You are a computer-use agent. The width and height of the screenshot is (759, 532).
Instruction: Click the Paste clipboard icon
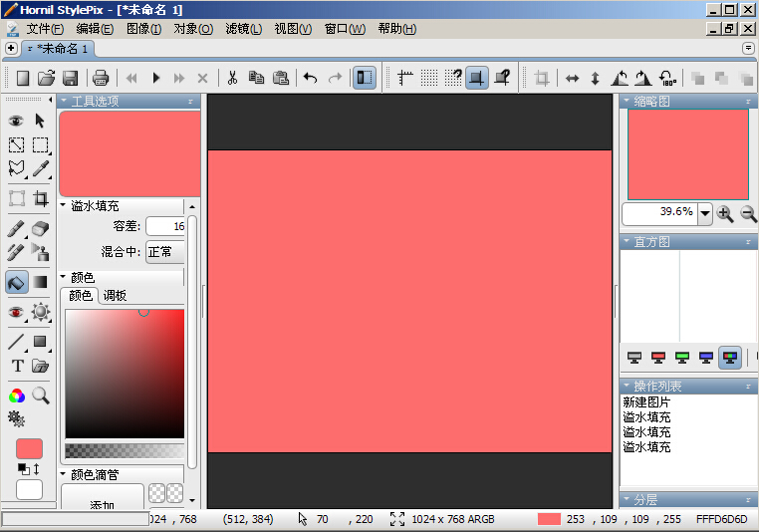[280, 78]
